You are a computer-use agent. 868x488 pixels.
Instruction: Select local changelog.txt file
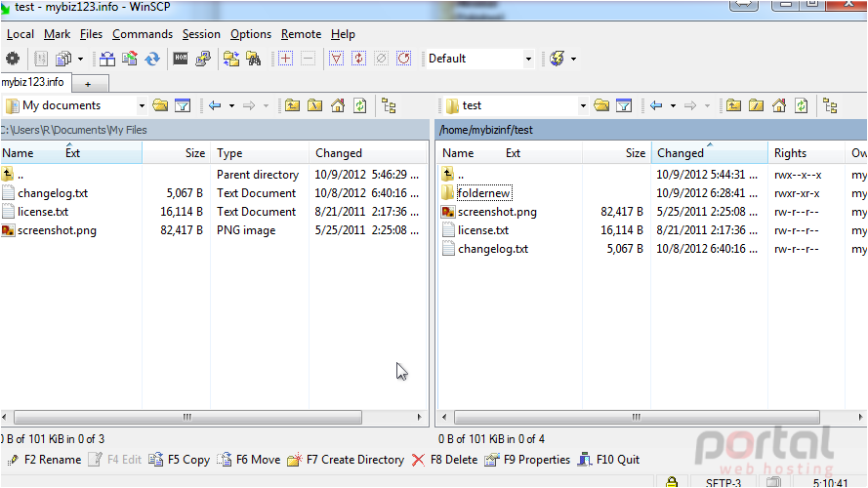click(53, 193)
